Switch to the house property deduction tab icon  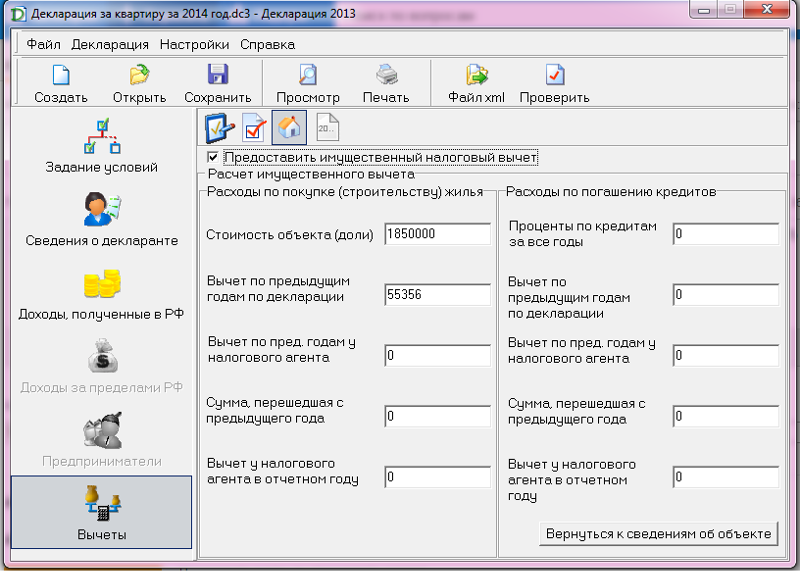(x=289, y=128)
